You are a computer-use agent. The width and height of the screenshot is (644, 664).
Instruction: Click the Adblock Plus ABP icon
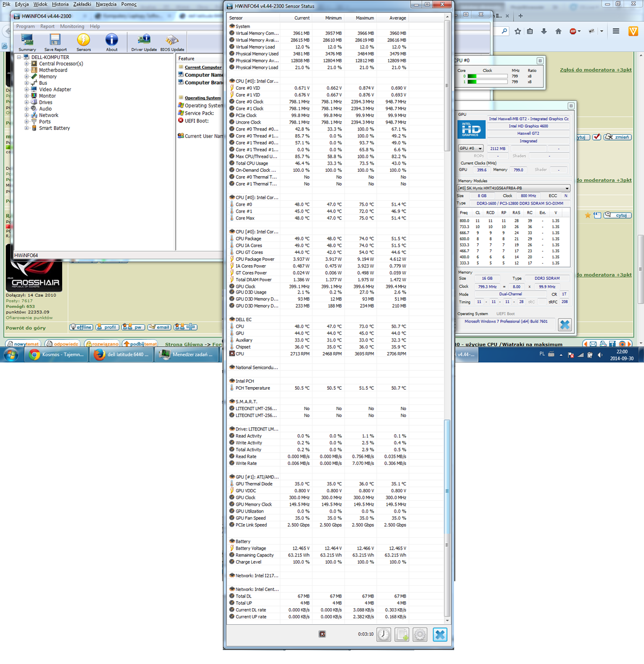(x=573, y=31)
